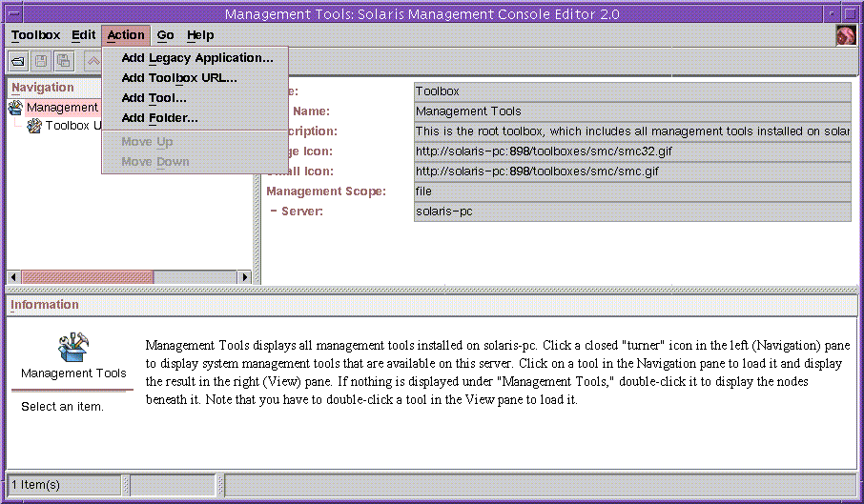Click the Server field reading solaris-pc
This screenshot has width=864, height=504.
(x=632, y=212)
